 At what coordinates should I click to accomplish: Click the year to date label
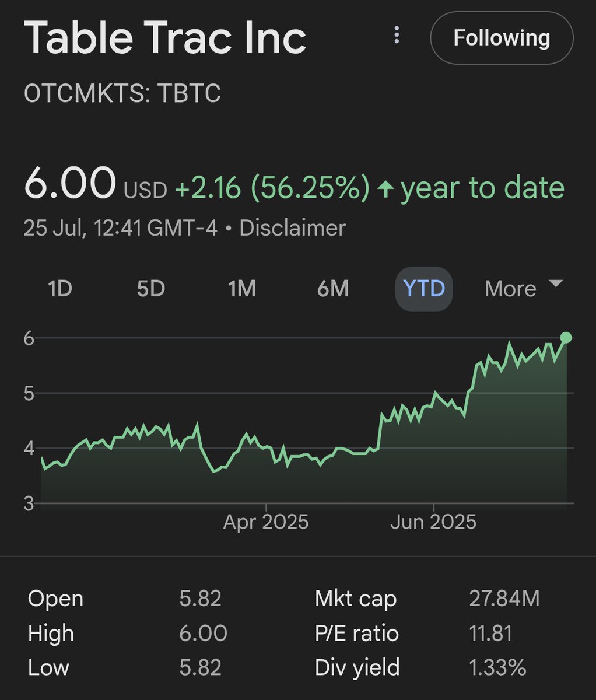[483, 188]
